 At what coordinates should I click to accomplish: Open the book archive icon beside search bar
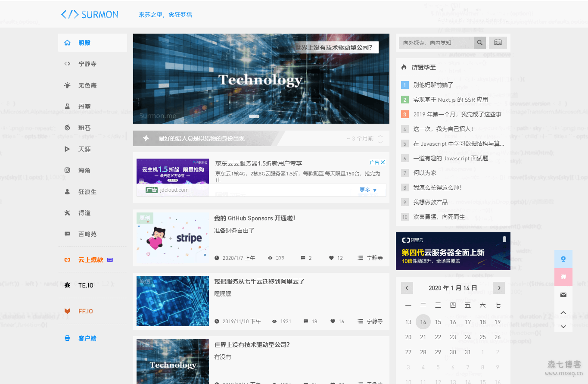tap(498, 42)
